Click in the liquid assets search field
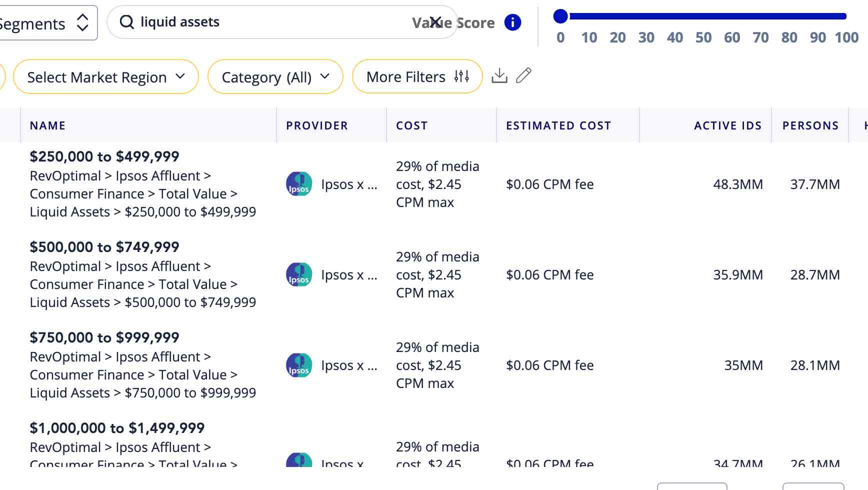The width and height of the screenshot is (868, 490). (x=270, y=22)
